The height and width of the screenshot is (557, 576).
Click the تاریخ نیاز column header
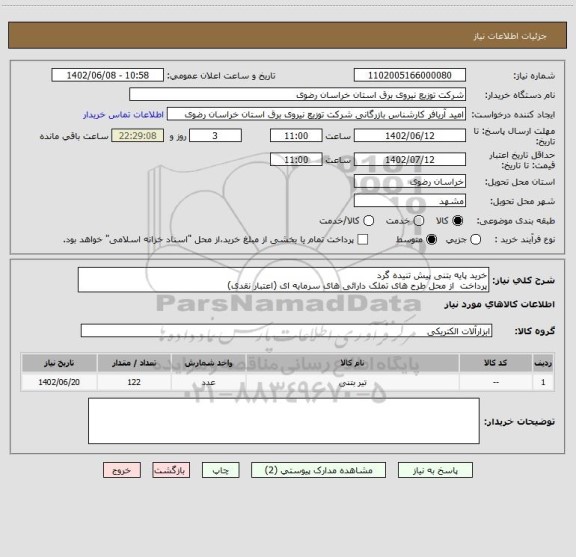[59, 363]
